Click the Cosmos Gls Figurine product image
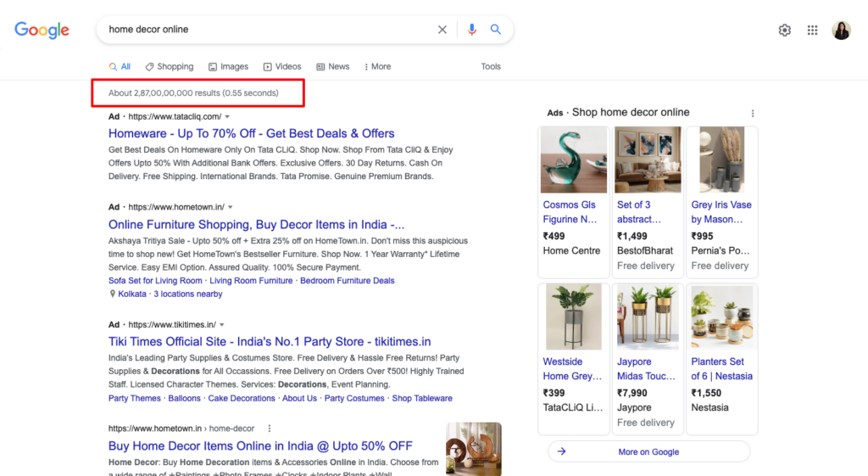The width and height of the screenshot is (868, 476). click(573, 160)
